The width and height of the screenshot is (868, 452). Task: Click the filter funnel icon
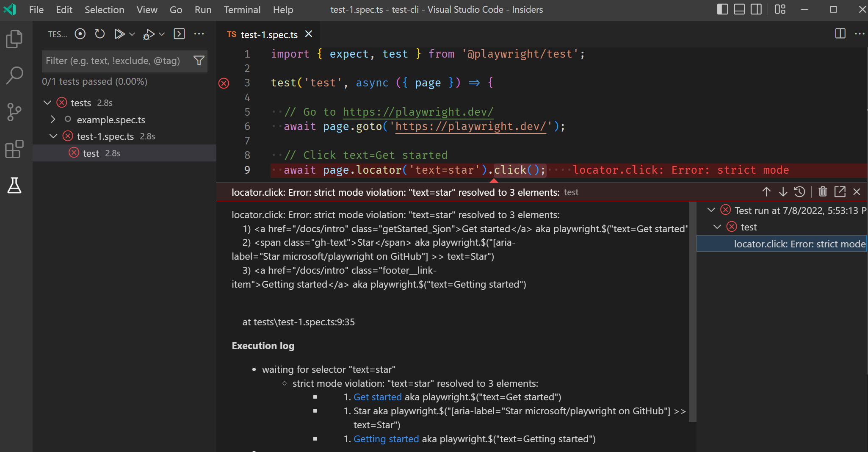pyautogui.click(x=199, y=61)
